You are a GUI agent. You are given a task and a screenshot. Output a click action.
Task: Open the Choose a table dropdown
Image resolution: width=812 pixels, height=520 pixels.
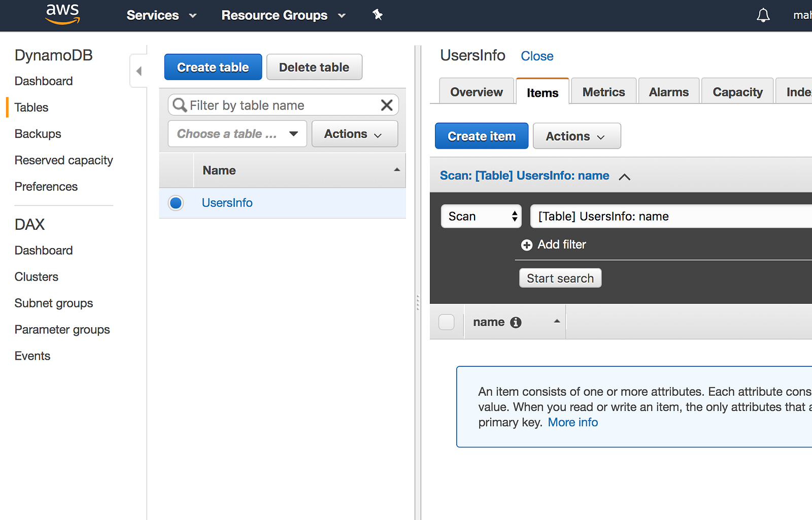click(x=238, y=134)
